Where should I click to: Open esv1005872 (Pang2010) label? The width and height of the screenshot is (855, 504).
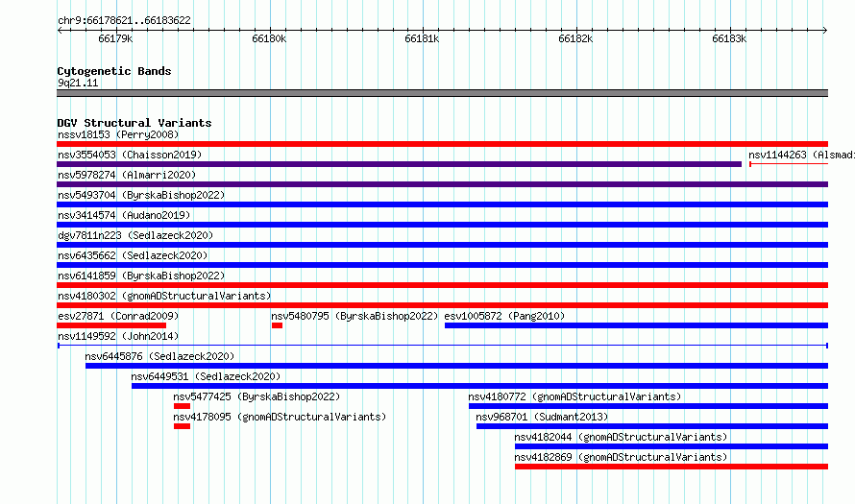click(504, 316)
